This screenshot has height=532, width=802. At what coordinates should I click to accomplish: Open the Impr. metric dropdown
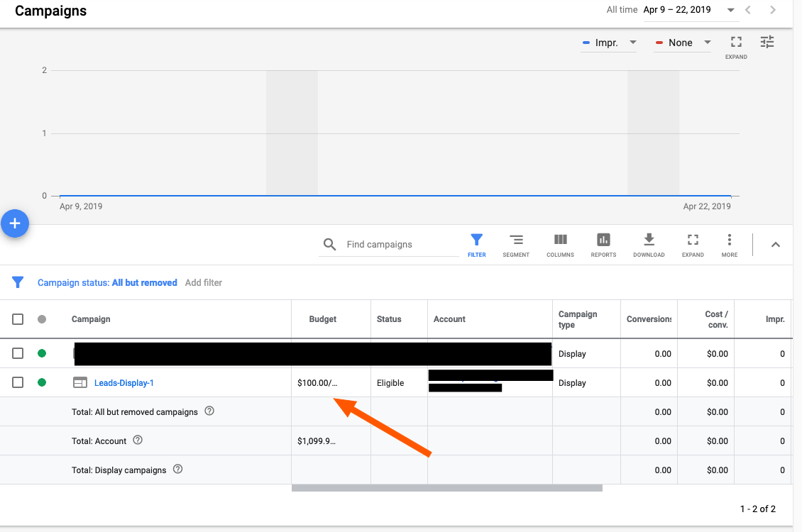(609, 43)
